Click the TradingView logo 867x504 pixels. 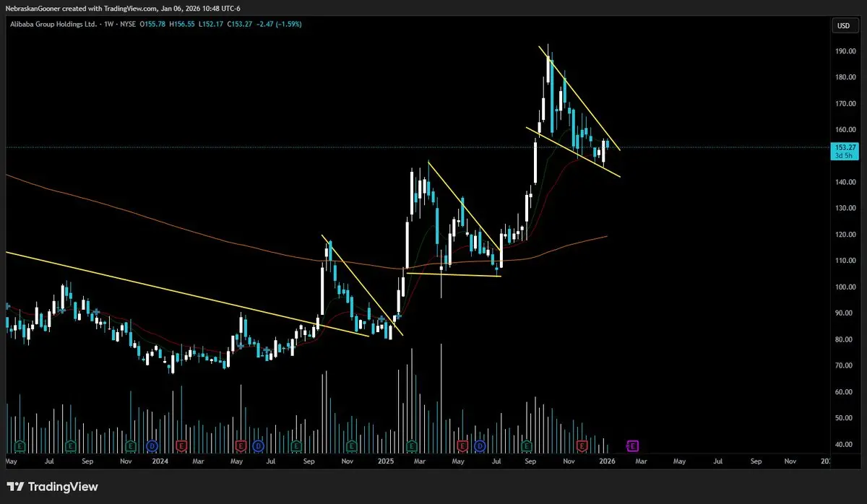click(52, 487)
